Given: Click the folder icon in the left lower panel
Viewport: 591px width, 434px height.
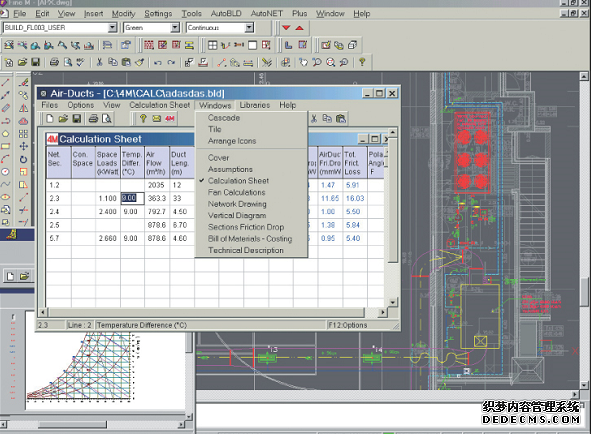Looking at the screenshot, I should click(24, 276).
